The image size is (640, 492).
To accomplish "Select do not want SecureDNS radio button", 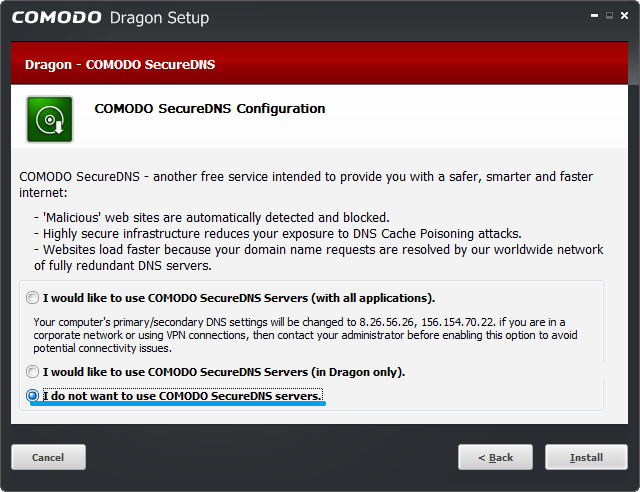I will [x=32, y=395].
